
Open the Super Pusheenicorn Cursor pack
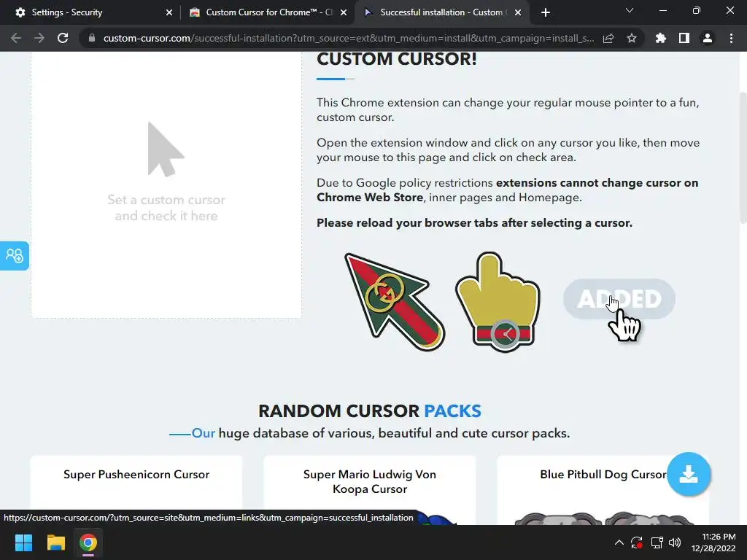[x=136, y=474]
